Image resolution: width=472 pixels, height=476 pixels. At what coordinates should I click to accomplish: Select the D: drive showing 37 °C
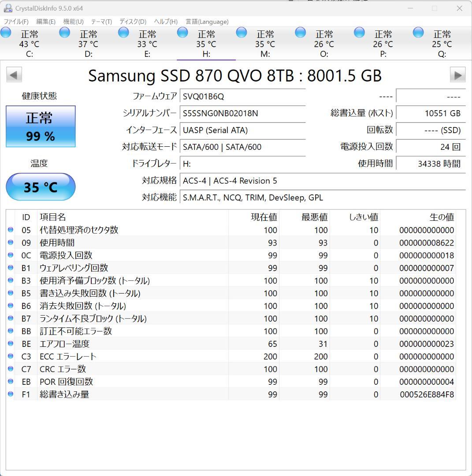pyautogui.click(x=64, y=32)
